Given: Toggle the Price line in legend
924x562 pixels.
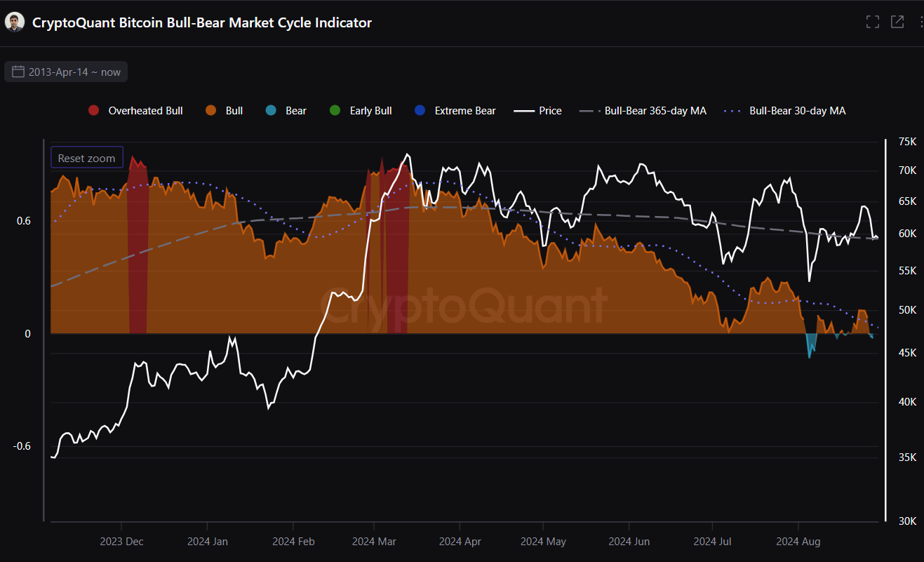Looking at the screenshot, I should 538,111.
